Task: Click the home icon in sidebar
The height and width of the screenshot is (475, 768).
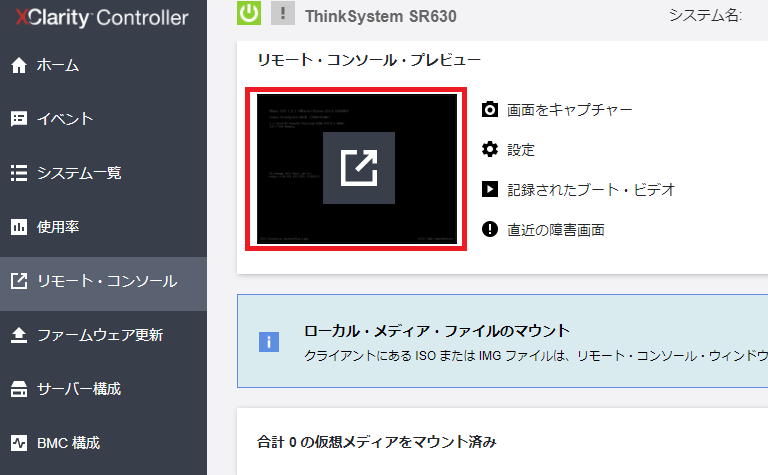Action: [19, 65]
